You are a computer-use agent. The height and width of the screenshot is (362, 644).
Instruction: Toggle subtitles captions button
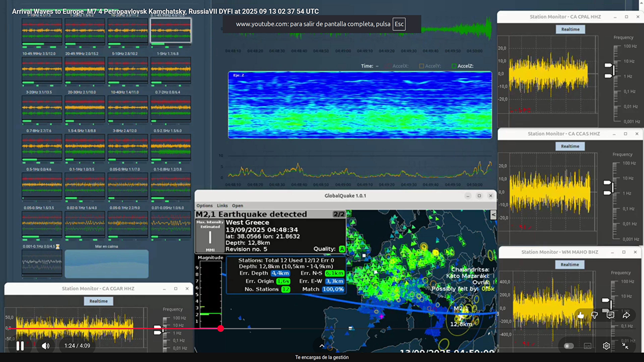click(587, 346)
